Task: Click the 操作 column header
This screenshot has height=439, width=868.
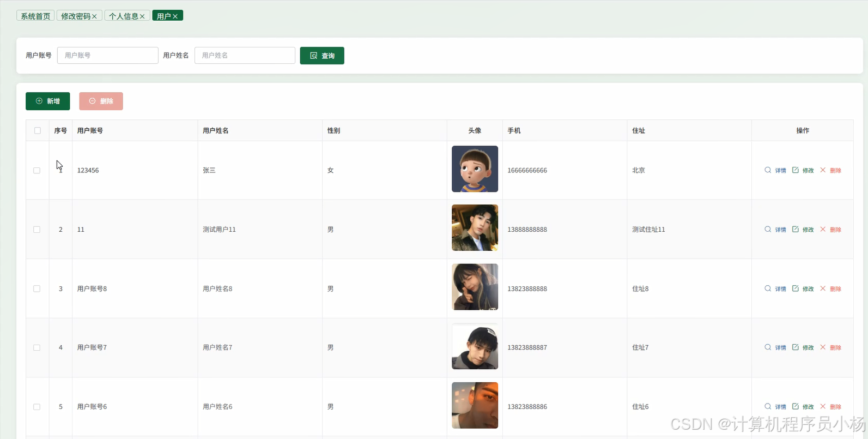Action: [x=803, y=130]
